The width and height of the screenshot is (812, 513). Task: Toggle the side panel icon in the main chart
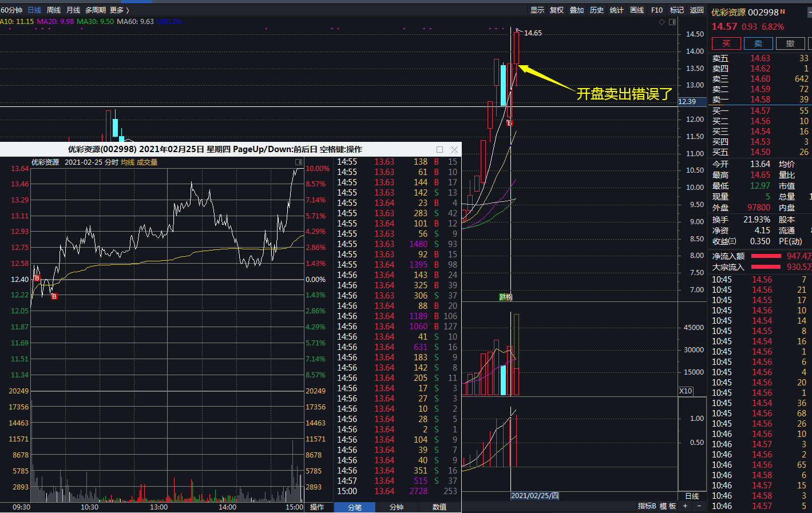(672, 22)
